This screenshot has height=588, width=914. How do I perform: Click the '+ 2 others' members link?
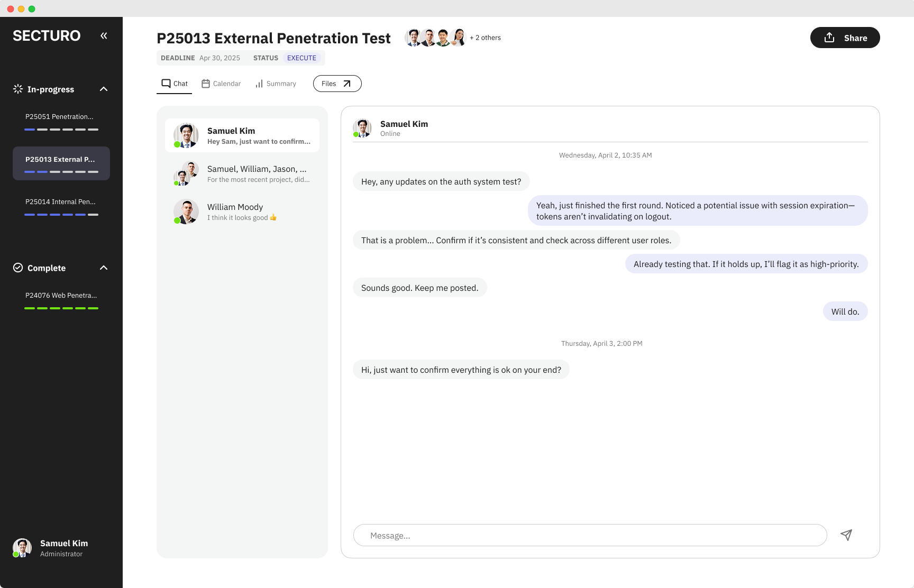tap(486, 38)
